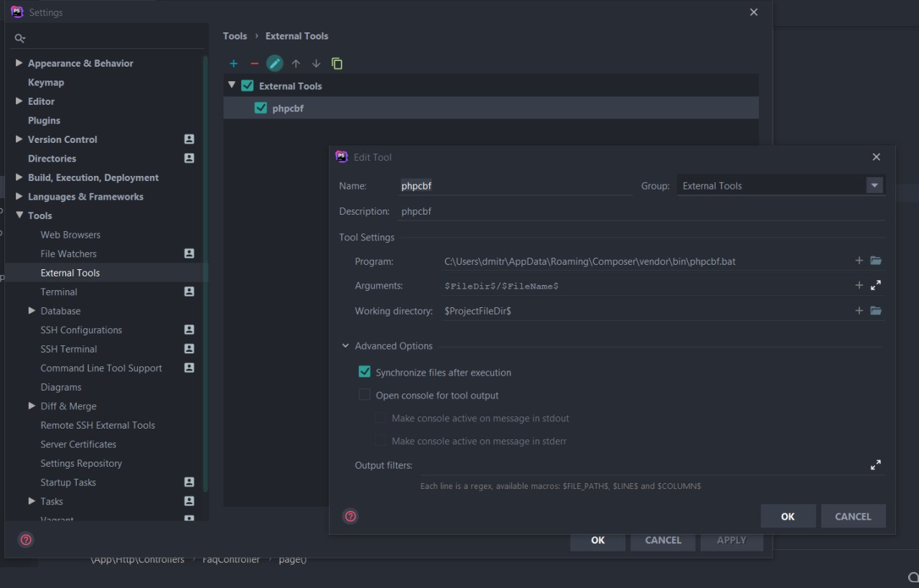Expand Build, Execution, Deployment node
919x588 pixels.
19,177
